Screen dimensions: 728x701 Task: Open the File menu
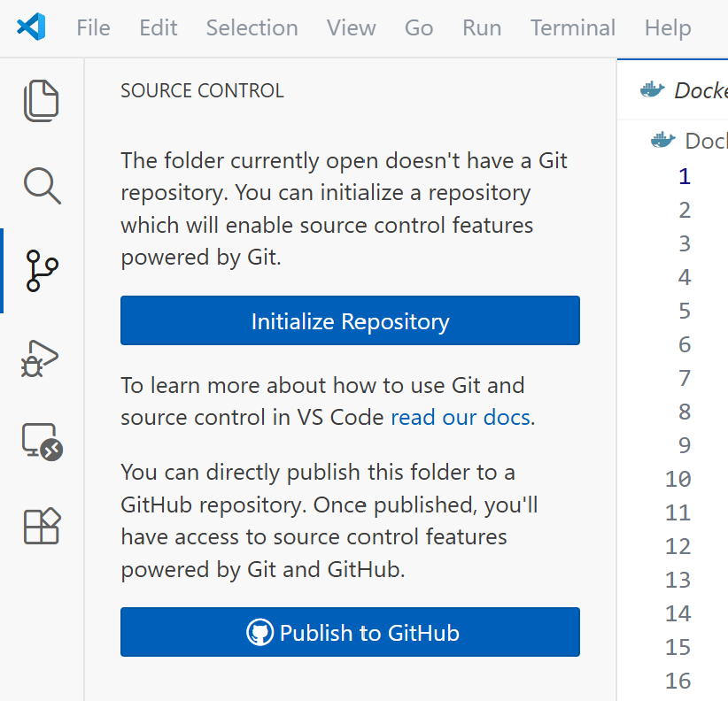93,28
